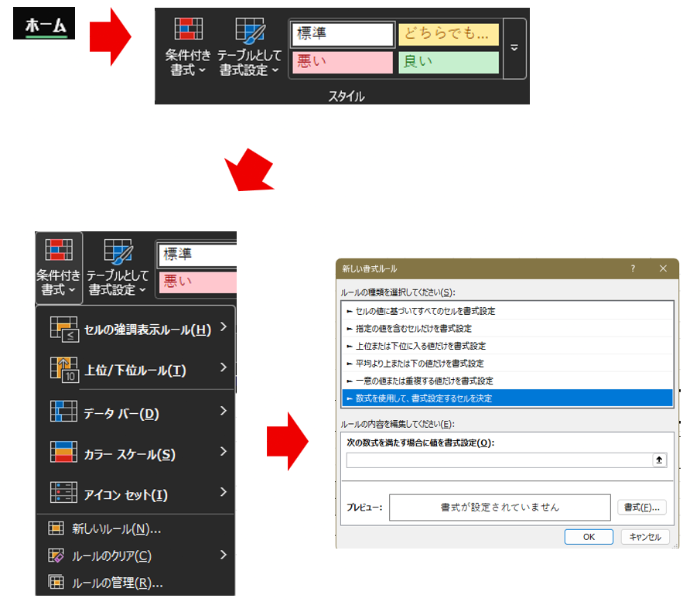Open データ バー(D) submenu

coord(135,412)
